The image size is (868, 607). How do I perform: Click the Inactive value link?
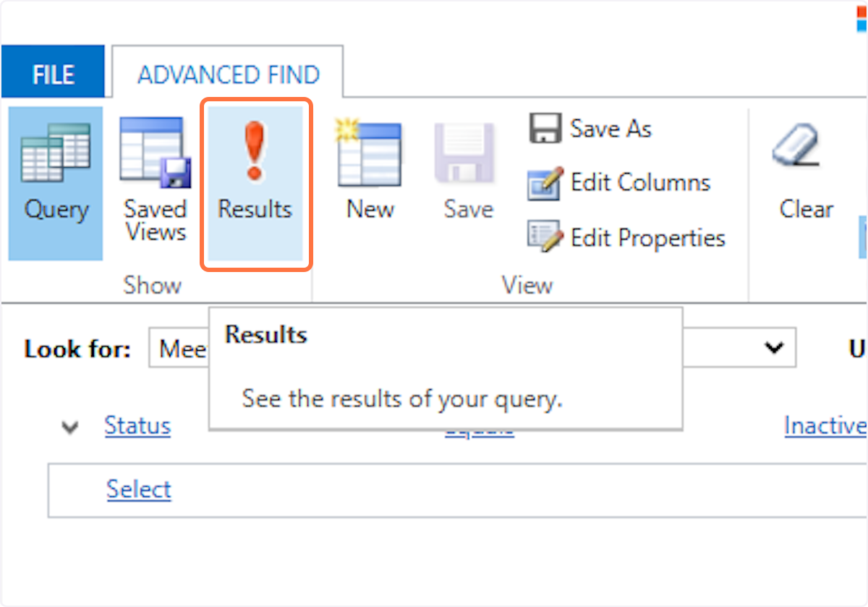(x=825, y=425)
